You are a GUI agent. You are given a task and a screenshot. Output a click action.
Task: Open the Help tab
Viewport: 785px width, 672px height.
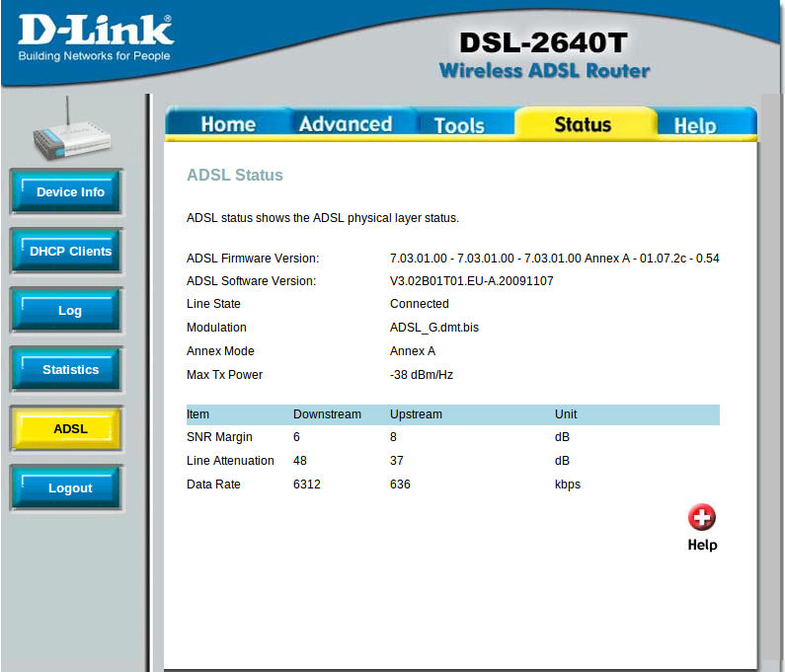tap(695, 125)
